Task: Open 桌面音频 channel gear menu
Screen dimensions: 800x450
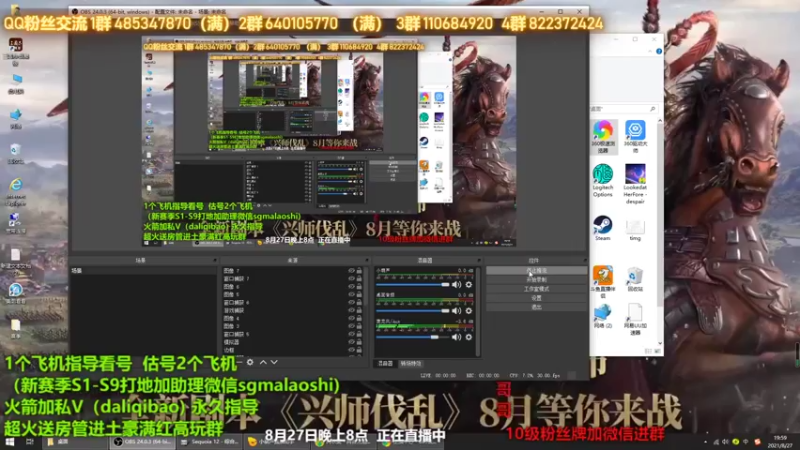Action: (x=469, y=310)
